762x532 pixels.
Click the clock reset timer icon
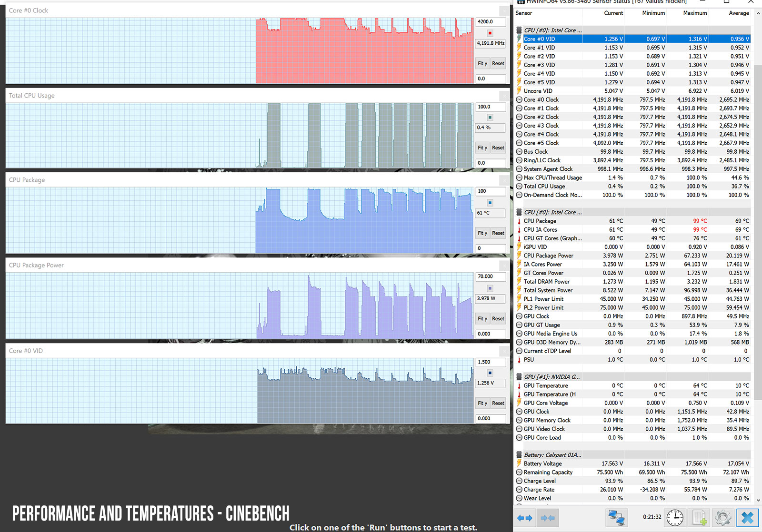coord(675,518)
